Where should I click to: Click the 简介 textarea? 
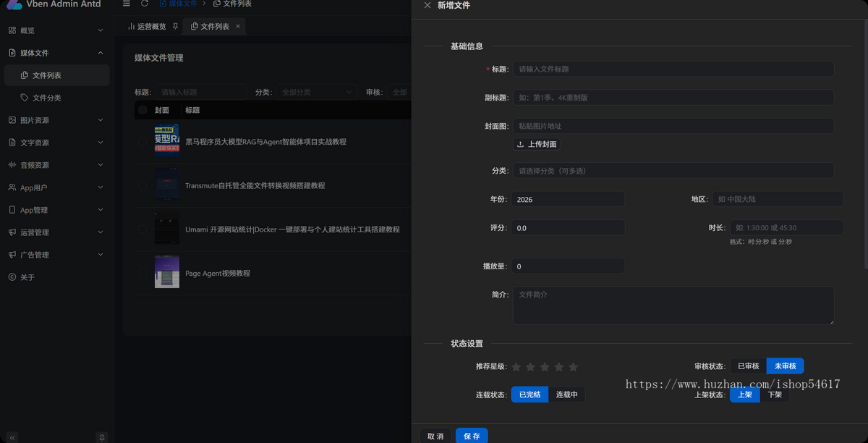point(673,305)
